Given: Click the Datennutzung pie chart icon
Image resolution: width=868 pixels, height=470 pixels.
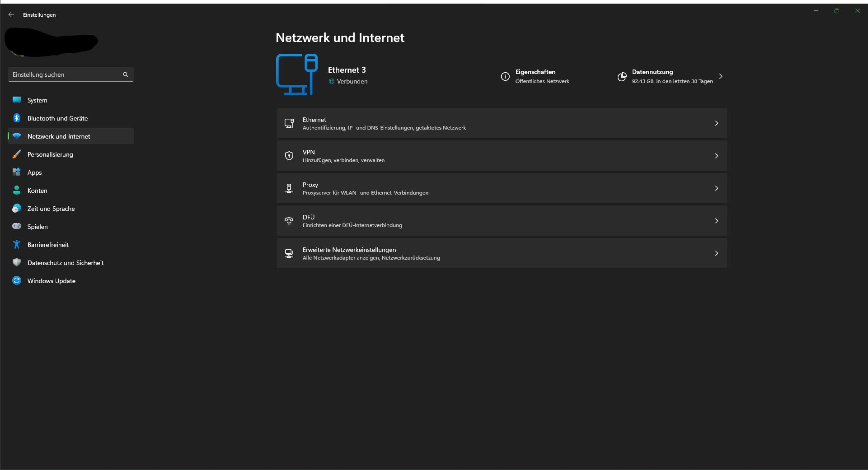Looking at the screenshot, I should 622,77.
